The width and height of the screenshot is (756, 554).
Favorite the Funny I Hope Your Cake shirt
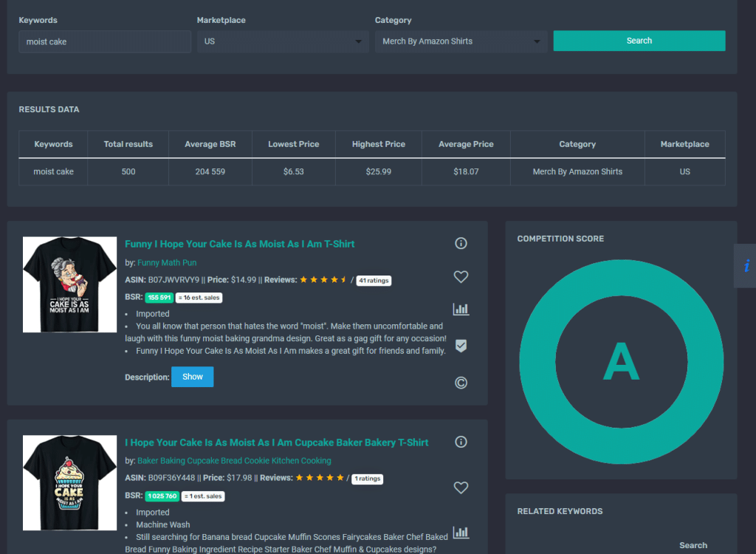461,276
